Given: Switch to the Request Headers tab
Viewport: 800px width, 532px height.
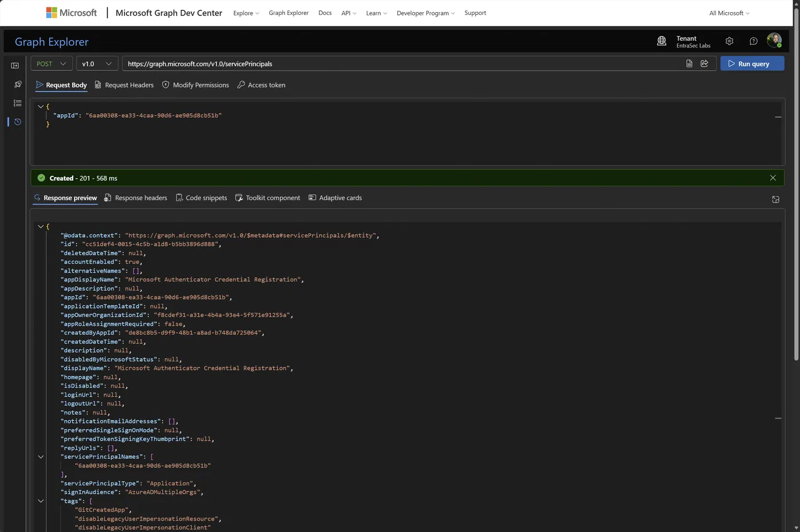Looking at the screenshot, I should click(124, 85).
